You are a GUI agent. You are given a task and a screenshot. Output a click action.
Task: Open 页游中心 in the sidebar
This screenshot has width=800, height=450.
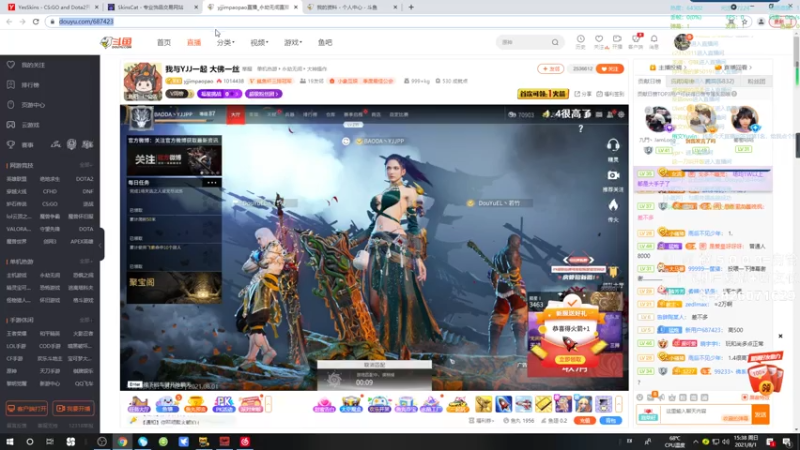pyautogui.click(x=33, y=105)
